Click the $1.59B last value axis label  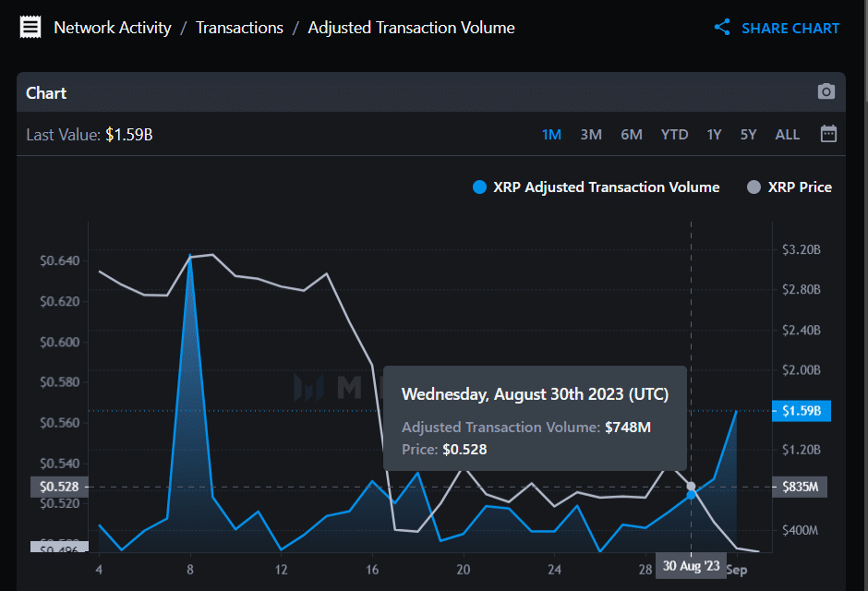pyautogui.click(x=802, y=411)
